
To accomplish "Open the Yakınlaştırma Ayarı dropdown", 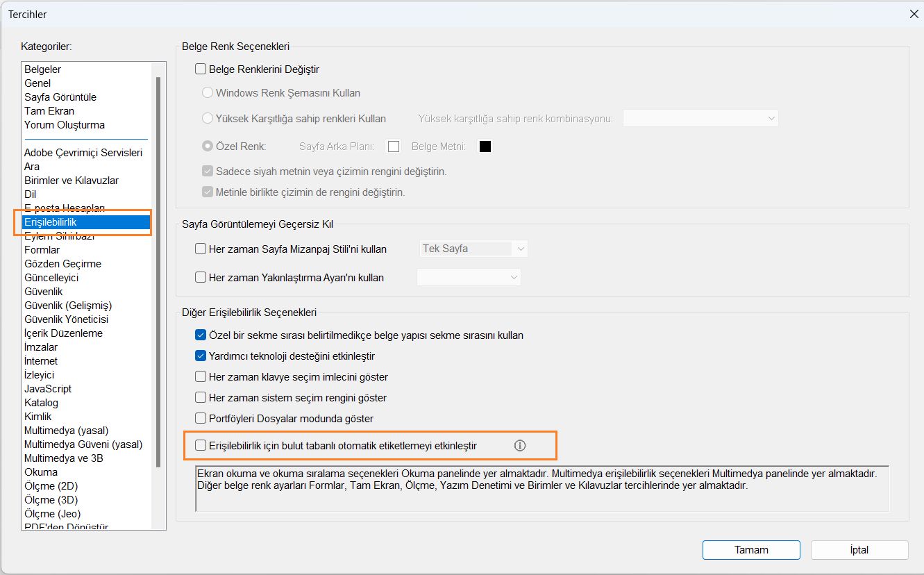I will (x=469, y=277).
